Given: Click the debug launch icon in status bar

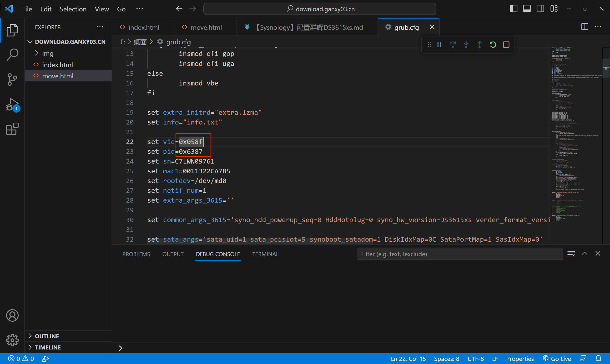Looking at the screenshot, I should click(x=45, y=359).
